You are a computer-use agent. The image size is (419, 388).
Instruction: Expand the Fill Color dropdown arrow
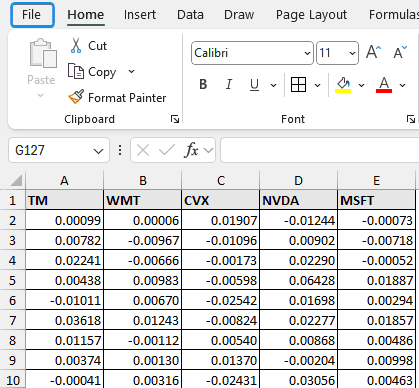[361, 85]
